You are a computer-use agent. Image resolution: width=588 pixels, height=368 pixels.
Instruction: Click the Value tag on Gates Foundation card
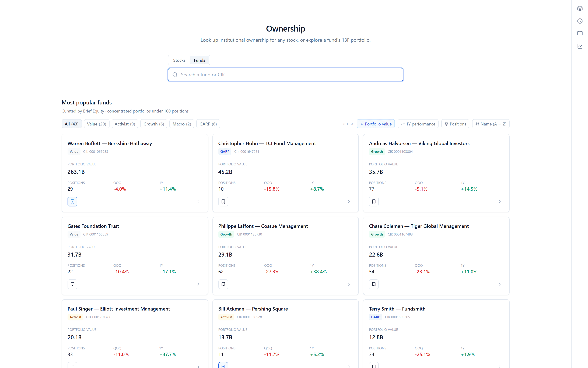coord(74,234)
